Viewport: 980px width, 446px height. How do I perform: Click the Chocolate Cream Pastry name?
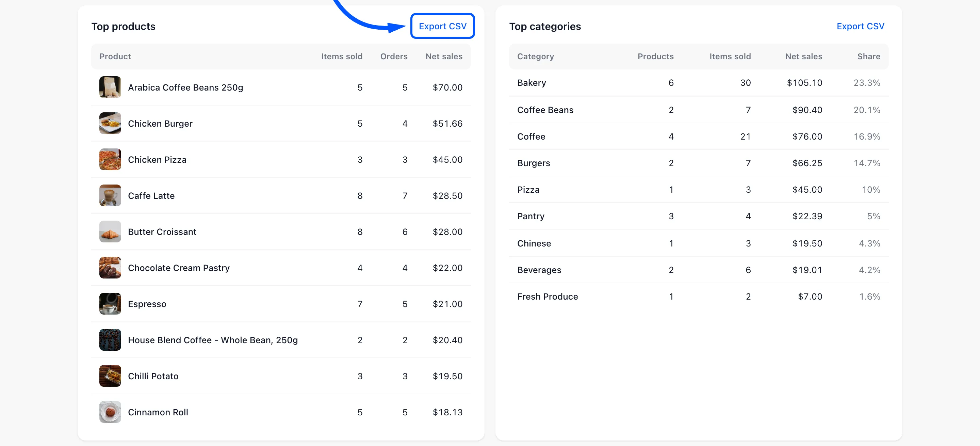coord(179,268)
